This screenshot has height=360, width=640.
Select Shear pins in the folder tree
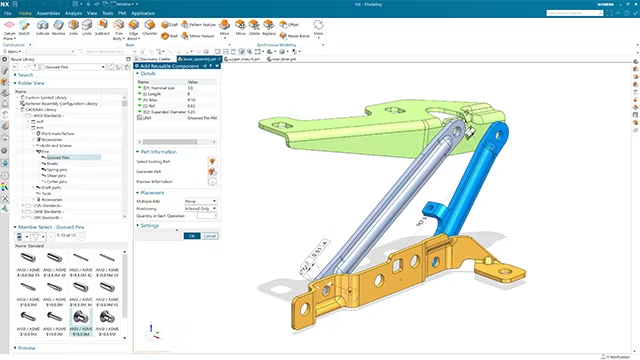[x=56, y=176]
